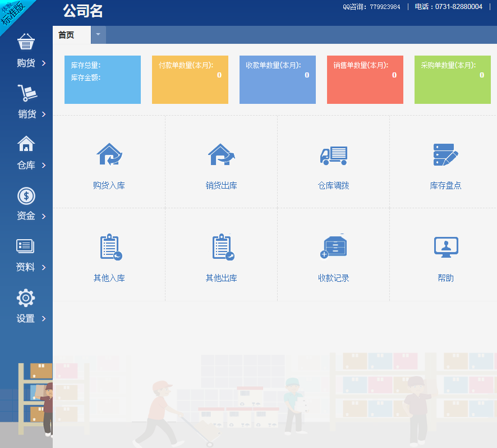
Task: Expand the 销货 menu arrow
Action: (x=44, y=114)
